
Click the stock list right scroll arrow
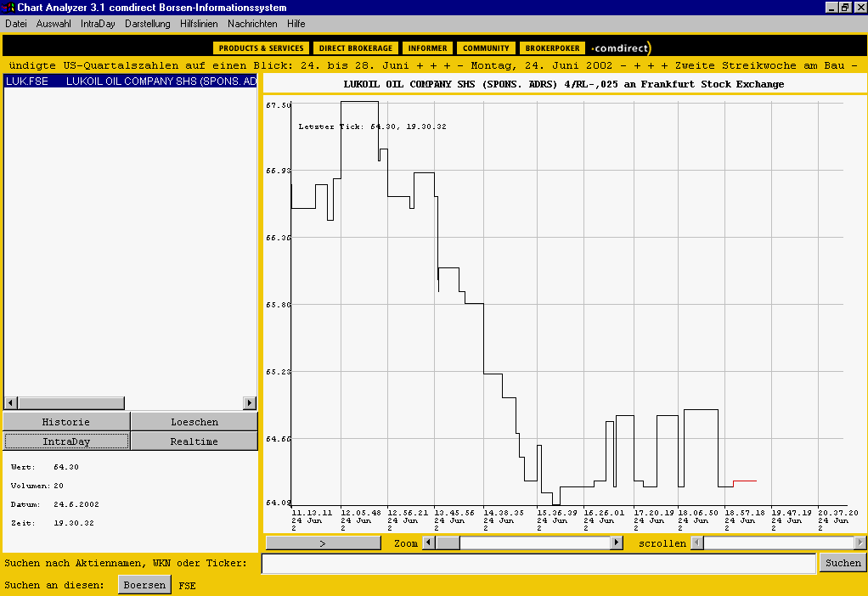[x=250, y=402]
